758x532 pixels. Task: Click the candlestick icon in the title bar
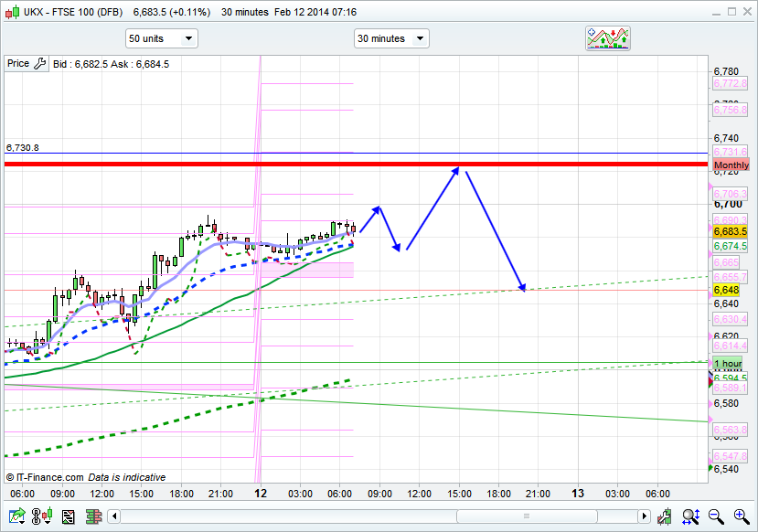10,12
